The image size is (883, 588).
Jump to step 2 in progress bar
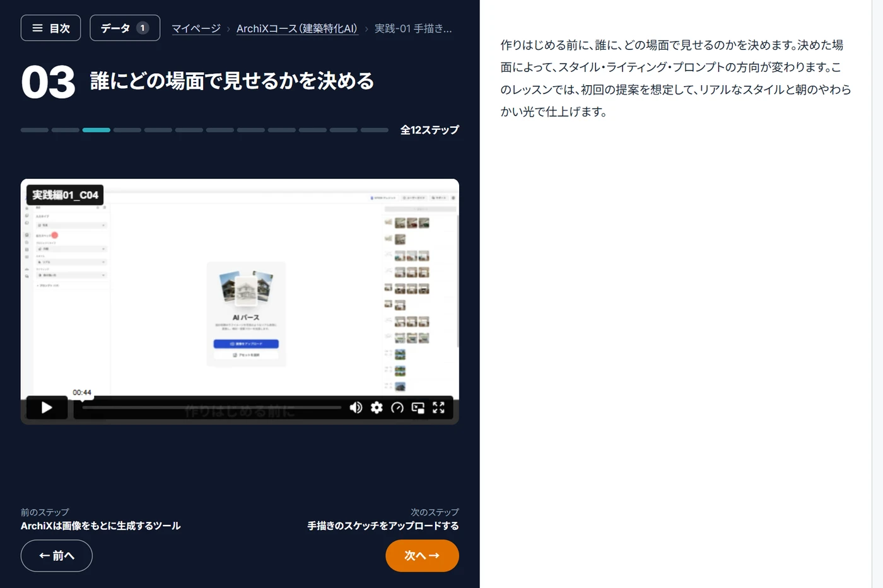[x=66, y=130]
